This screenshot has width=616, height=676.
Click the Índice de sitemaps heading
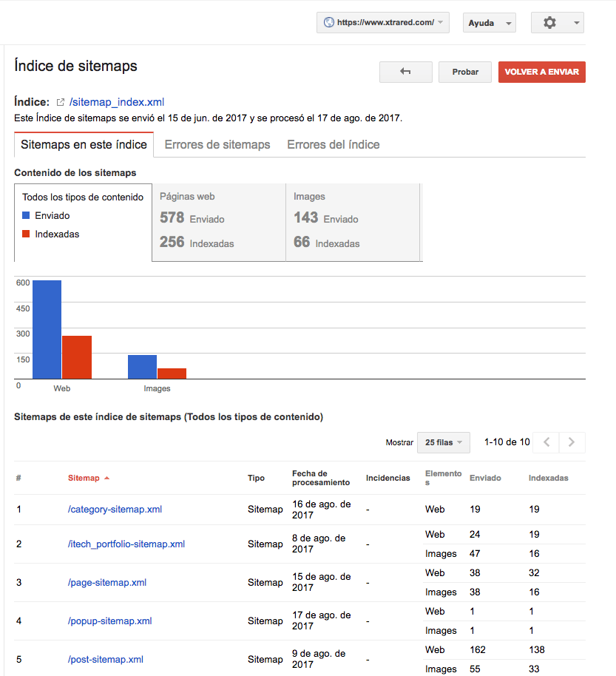point(76,66)
